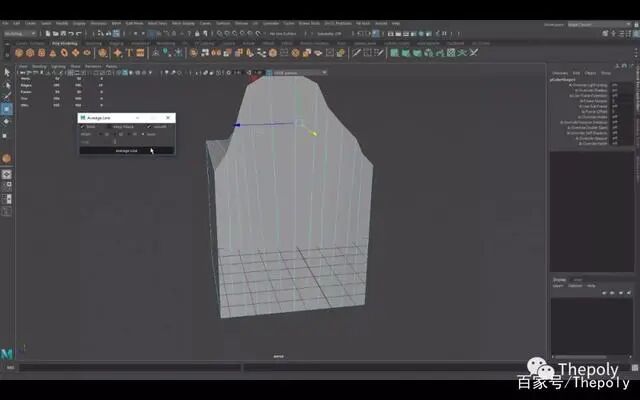
Task: Click the Open Scene folder icon
Action: pos(56,33)
